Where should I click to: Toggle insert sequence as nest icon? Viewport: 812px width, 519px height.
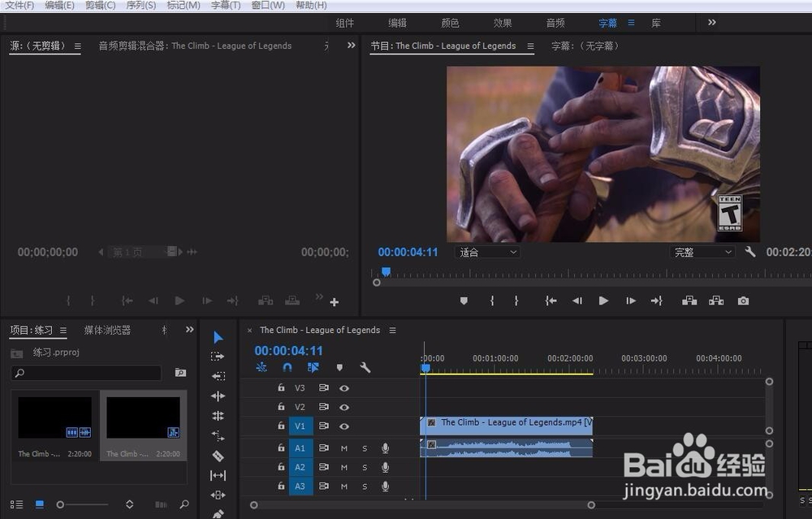[x=261, y=367]
